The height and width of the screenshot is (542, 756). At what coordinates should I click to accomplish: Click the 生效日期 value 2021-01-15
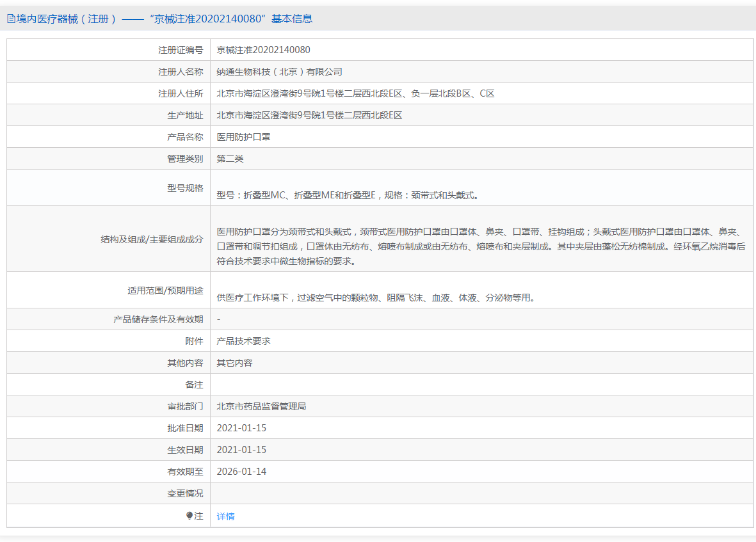(x=241, y=450)
